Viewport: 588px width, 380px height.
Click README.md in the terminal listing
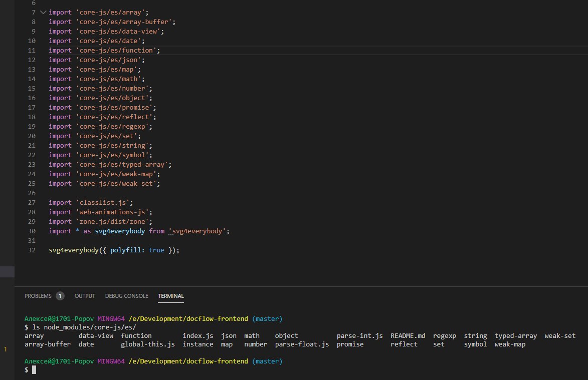[x=408, y=336]
